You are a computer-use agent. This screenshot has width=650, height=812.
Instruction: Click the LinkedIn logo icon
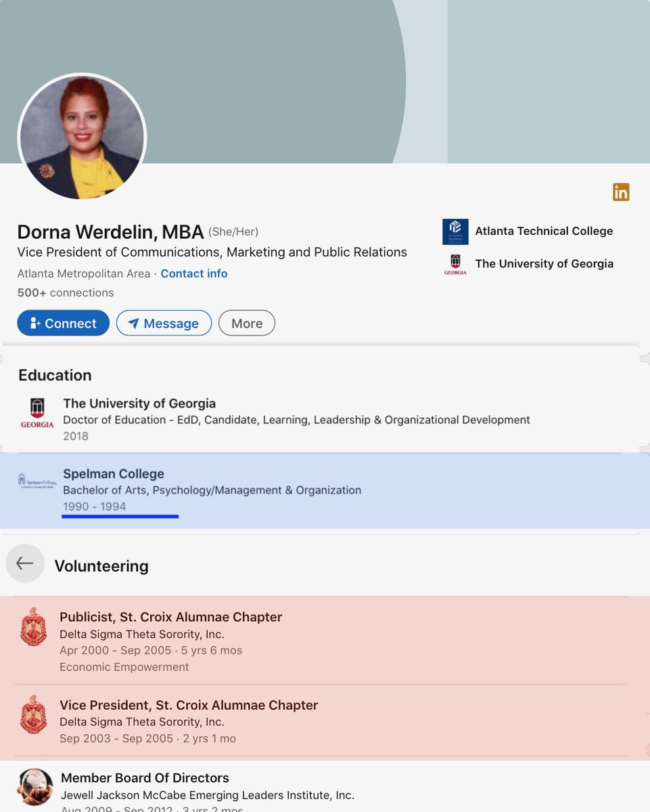(x=621, y=192)
